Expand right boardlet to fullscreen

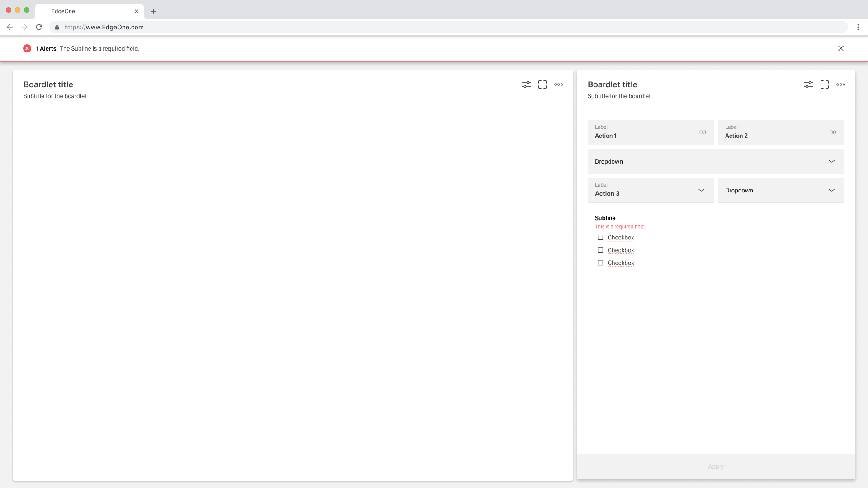click(825, 84)
